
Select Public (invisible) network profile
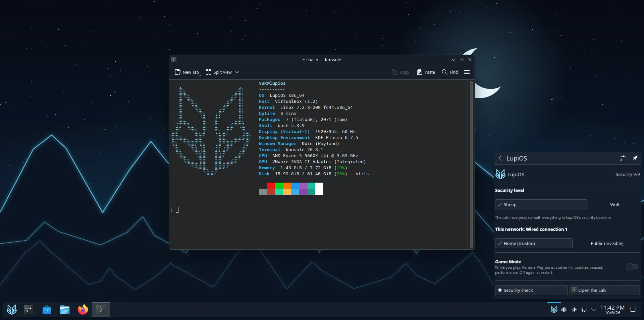pyautogui.click(x=607, y=243)
